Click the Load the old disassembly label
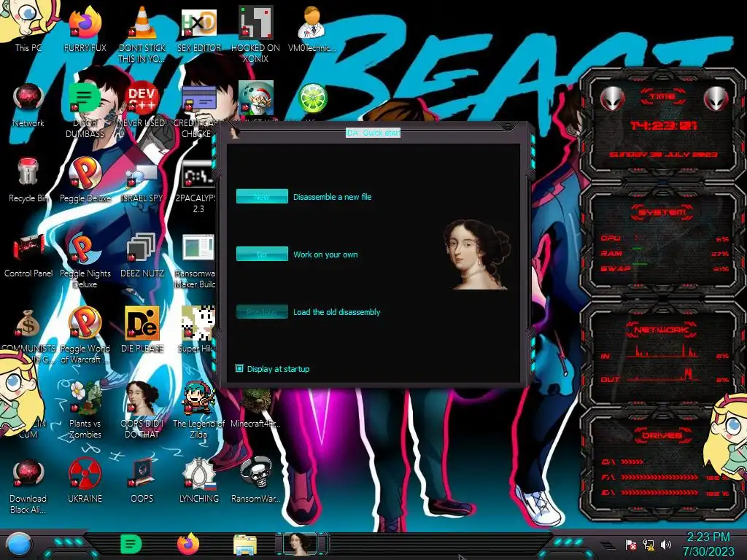This screenshot has width=747, height=560. click(336, 312)
